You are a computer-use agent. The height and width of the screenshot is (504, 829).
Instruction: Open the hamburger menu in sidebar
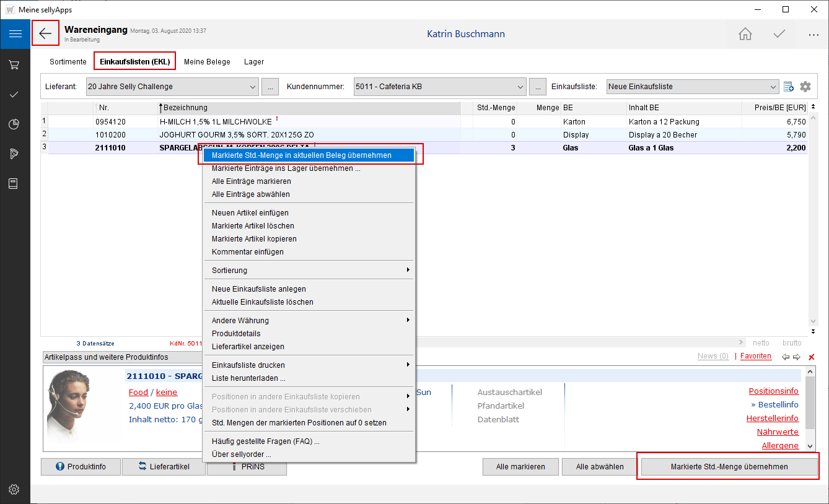point(15,34)
